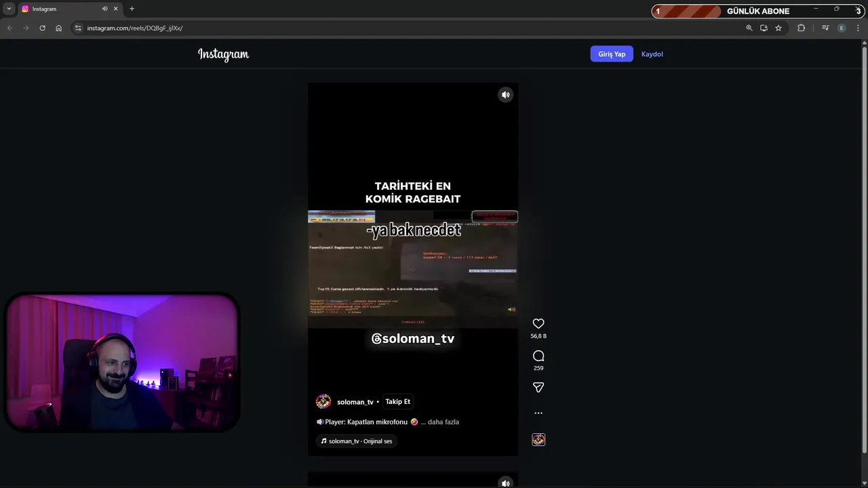
Task: Open a new browser tab
Action: [132, 9]
